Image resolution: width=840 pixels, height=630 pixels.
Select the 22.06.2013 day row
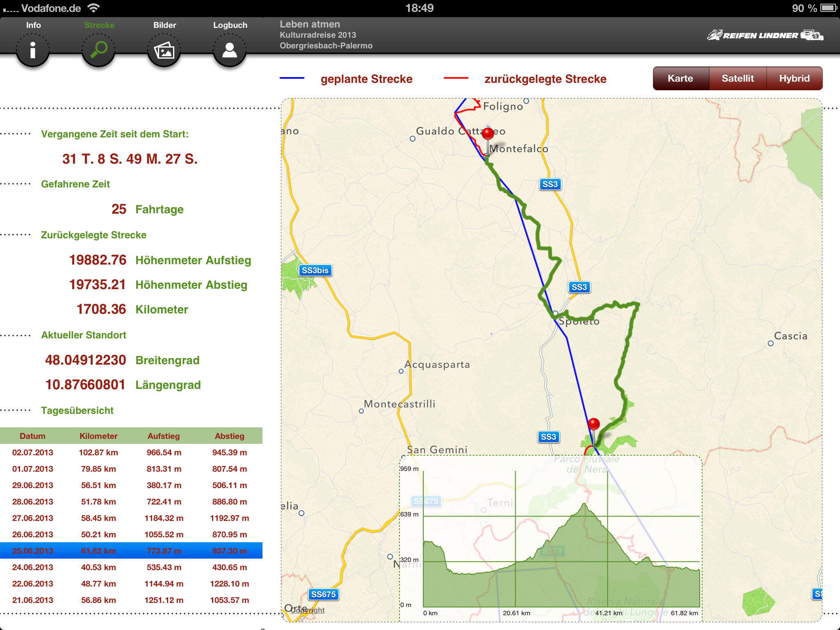coord(131,584)
